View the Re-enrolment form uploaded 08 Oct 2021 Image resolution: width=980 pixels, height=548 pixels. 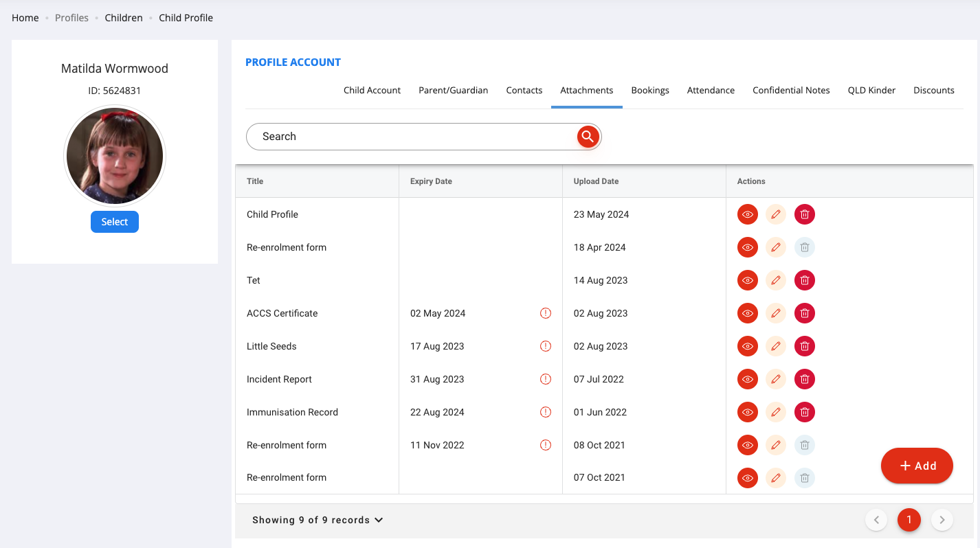coord(748,445)
